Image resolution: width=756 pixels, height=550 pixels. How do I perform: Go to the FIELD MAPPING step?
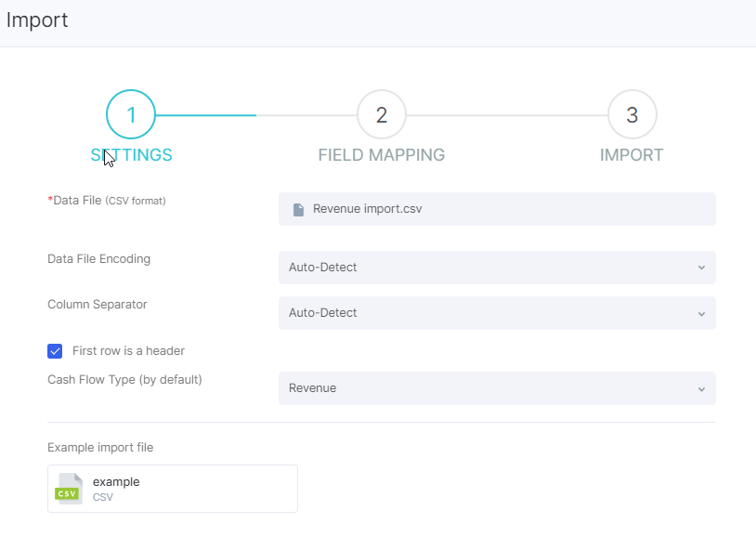[382, 155]
